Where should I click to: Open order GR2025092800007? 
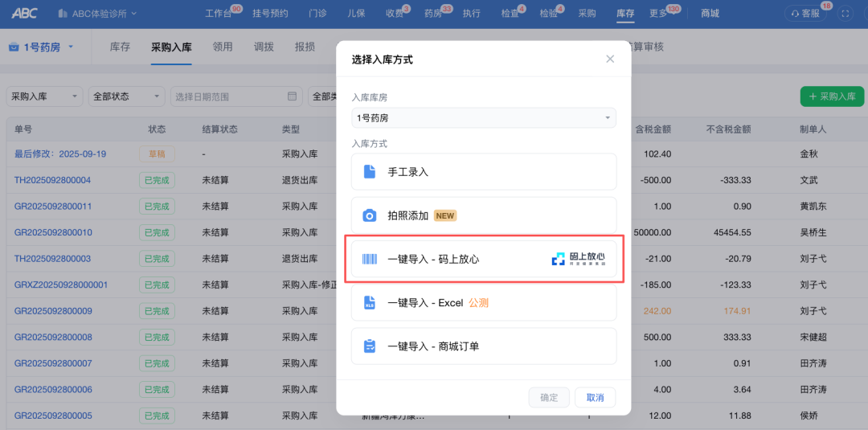(x=53, y=363)
